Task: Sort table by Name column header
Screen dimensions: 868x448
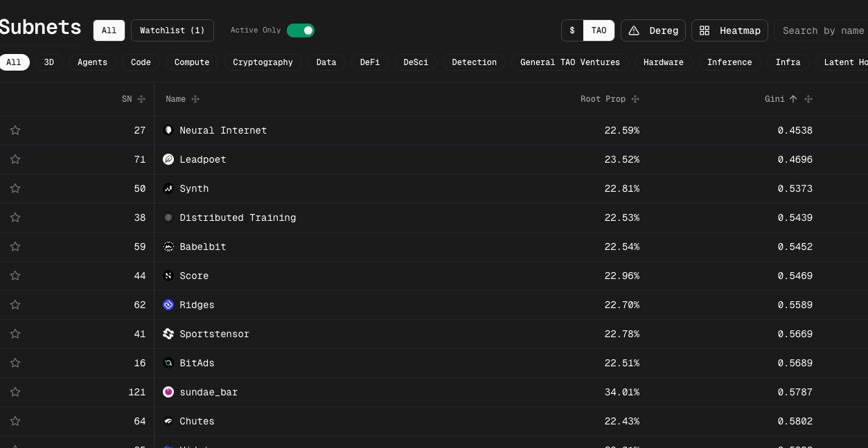Action: click(x=175, y=99)
